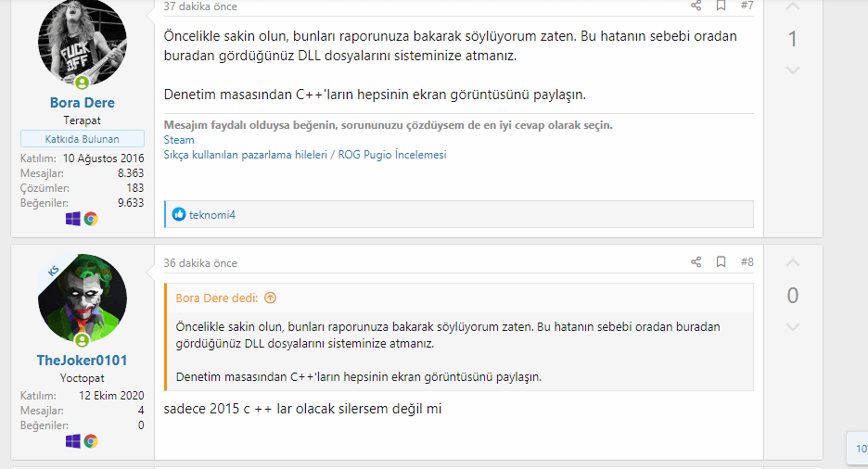Image resolution: width=868 pixels, height=469 pixels.
Task: Click Windows icon under TheJoker0101 profile
Action: 73,441
